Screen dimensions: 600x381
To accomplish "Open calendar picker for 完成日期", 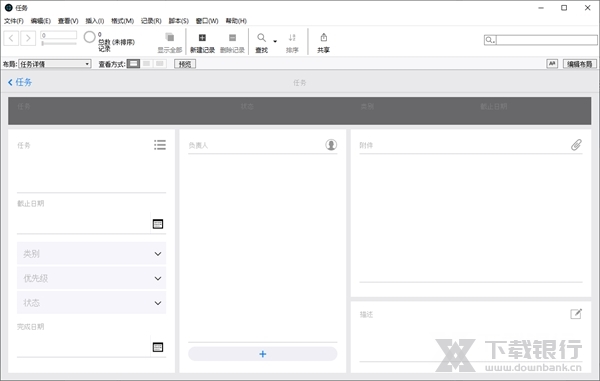I will click(x=158, y=347).
